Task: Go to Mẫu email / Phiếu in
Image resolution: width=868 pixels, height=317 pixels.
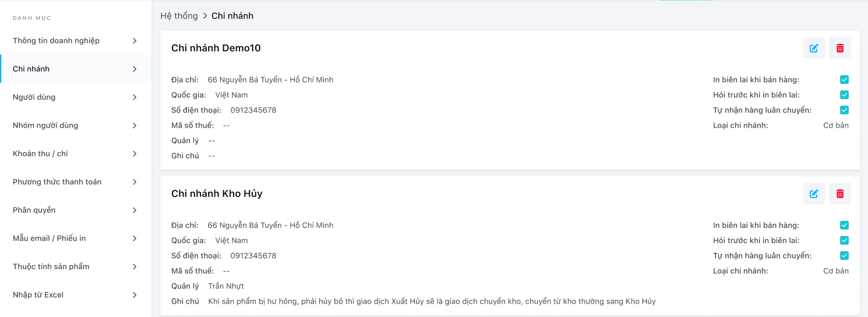Action: [x=50, y=238]
